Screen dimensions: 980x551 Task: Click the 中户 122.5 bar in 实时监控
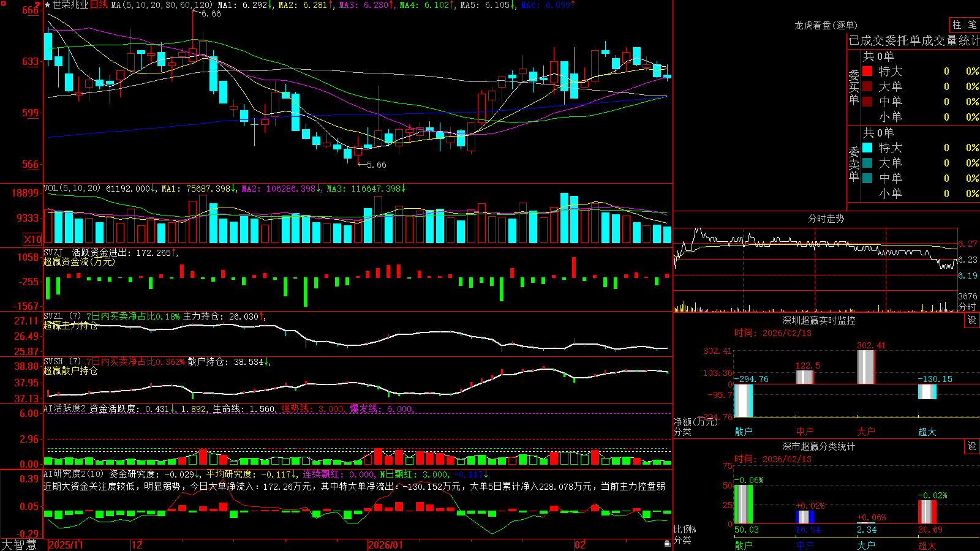[x=805, y=377]
